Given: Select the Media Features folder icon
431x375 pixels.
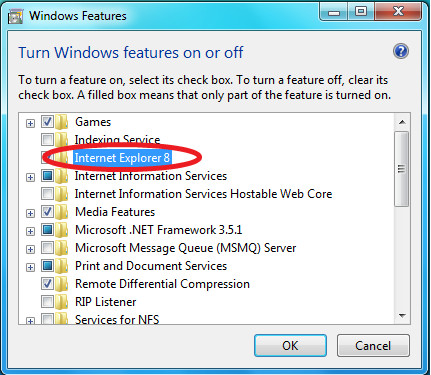Looking at the screenshot, I should tap(62, 212).
